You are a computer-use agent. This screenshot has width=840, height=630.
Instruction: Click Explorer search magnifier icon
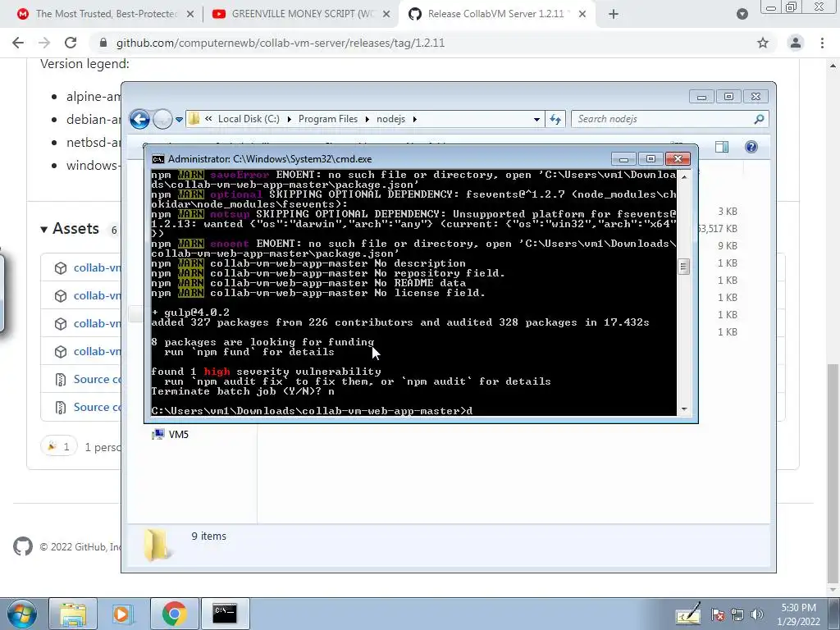point(759,119)
